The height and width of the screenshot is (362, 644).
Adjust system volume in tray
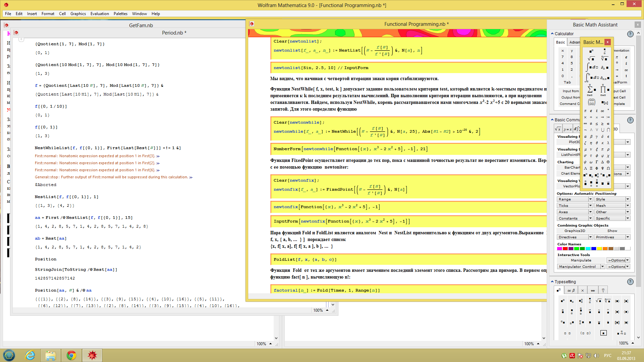(596, 356)
